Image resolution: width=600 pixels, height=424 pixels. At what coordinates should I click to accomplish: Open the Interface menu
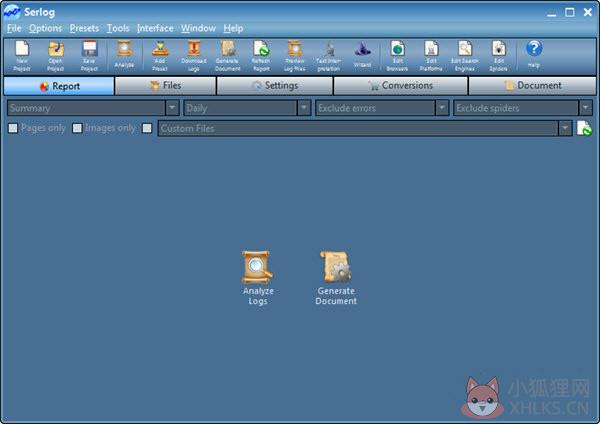(155, 28)
